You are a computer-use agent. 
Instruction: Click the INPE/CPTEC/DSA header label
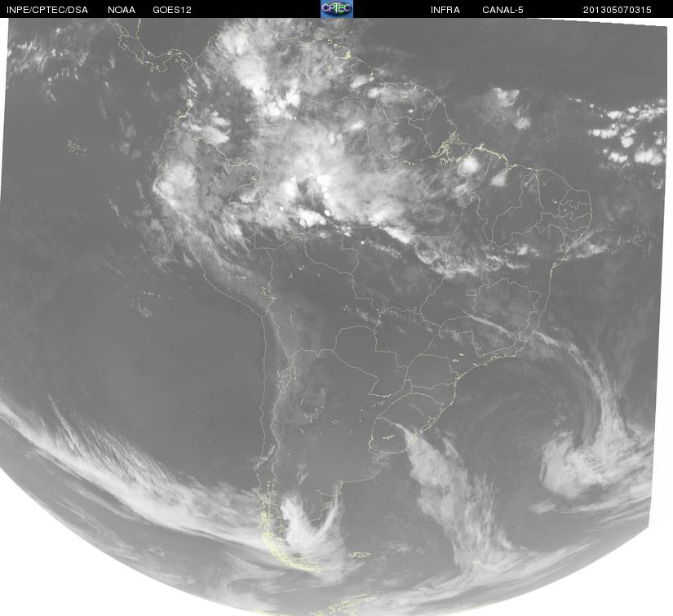click(47, 10)
